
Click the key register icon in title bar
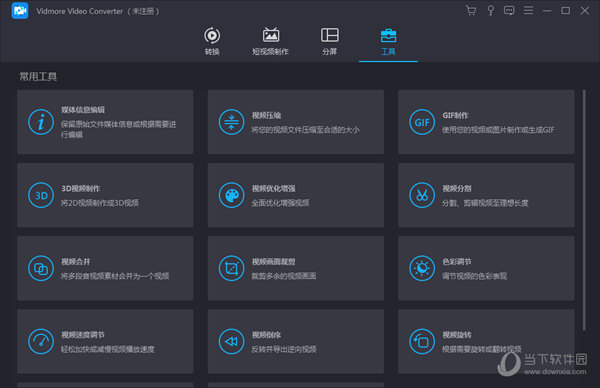coord(490,10)
